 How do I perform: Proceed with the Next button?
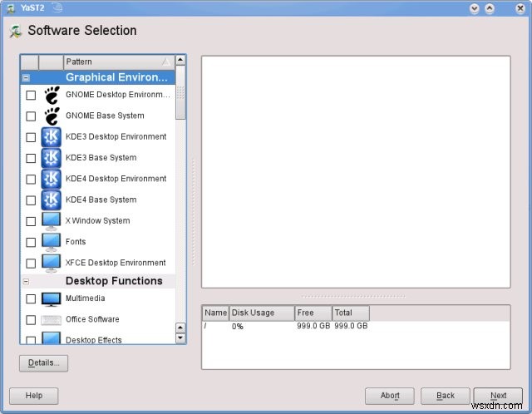click(x=498, y=396)
